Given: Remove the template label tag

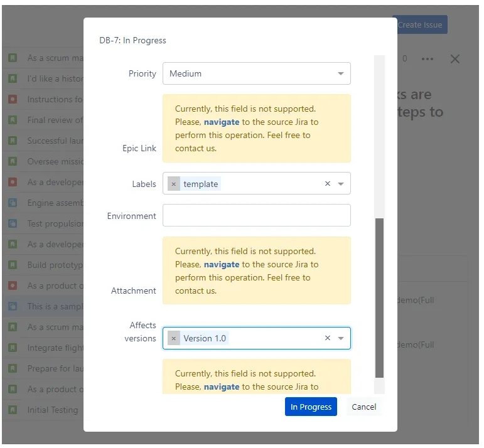Looking at the screenshot, I should point(174,184).
